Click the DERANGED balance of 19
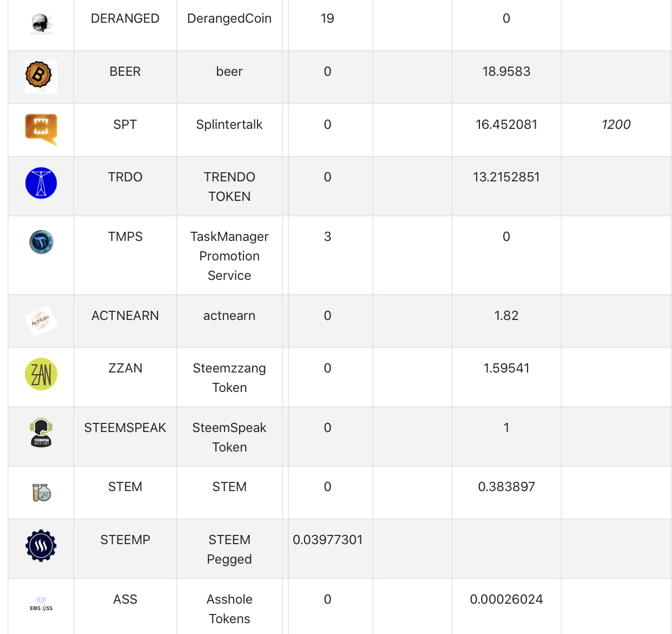The height and width of the screenshot is (634, 672). pos(327,18)
